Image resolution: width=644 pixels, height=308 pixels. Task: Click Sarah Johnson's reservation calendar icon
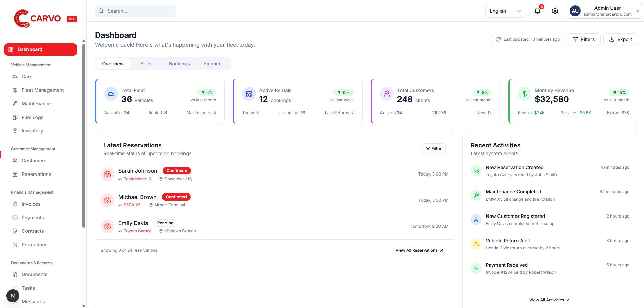tap(108, 174)
